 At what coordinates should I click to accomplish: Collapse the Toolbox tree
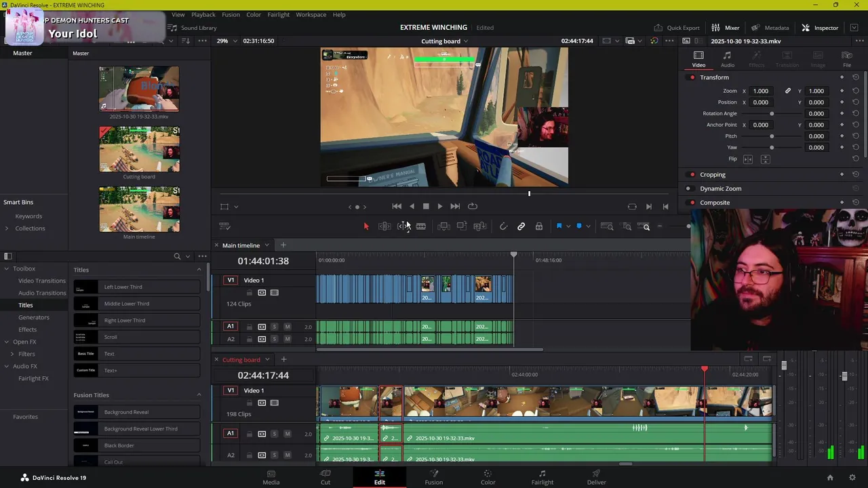7,268
